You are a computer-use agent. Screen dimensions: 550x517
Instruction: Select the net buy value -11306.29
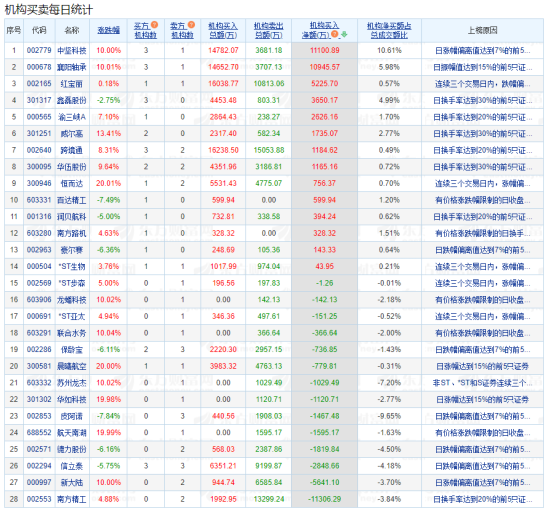click(324, 499)
